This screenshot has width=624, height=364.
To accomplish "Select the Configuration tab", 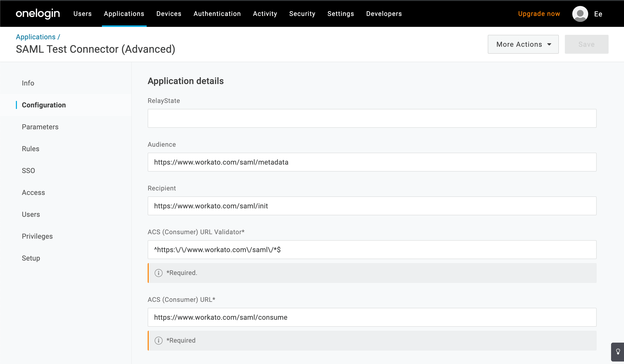I will tap(44, 105).
